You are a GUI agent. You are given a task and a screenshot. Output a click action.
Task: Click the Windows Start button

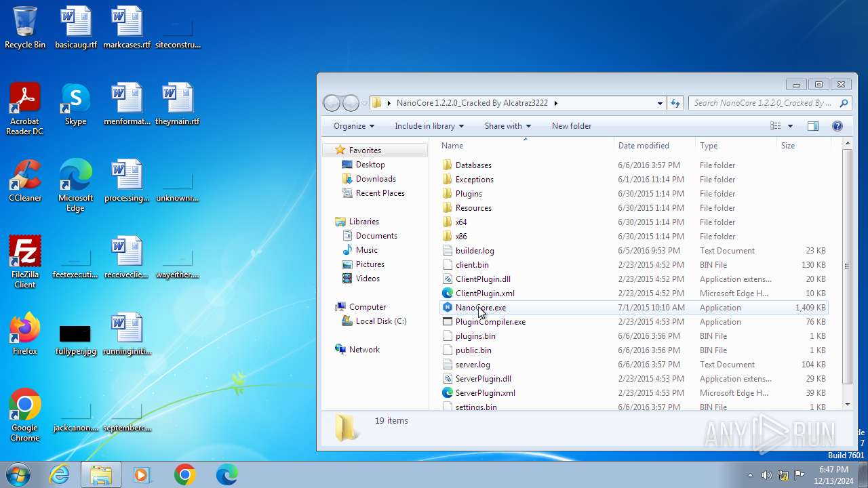coord(18,474)
